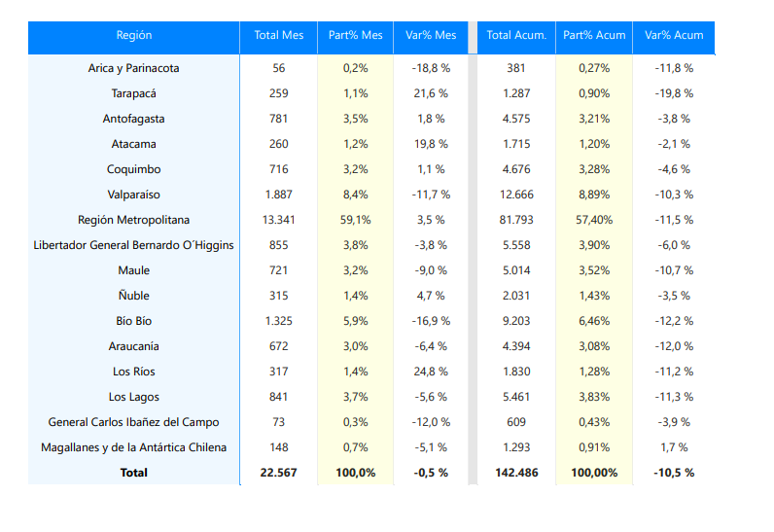Select the Var% Acum value 1,7 %
The image size is (774, 532).
click(674, 447)
